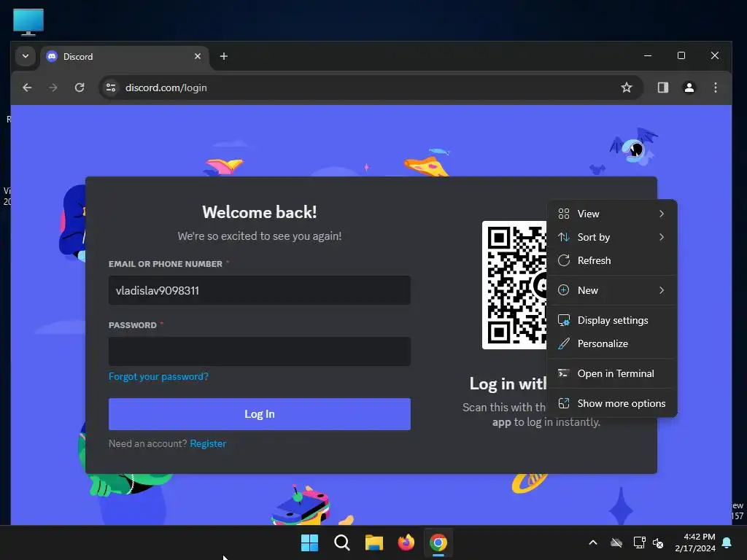
Task: Open Chrome three-dot menu
Action: (x=715, y=87)
